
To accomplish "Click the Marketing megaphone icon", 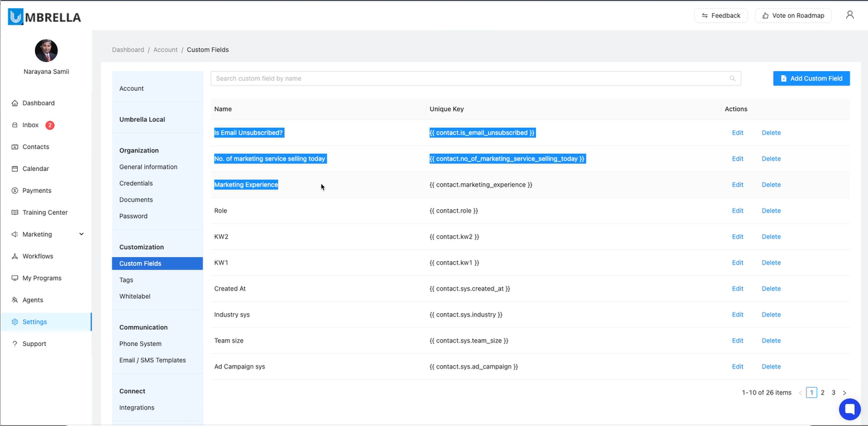I will (x=15, y=235).
